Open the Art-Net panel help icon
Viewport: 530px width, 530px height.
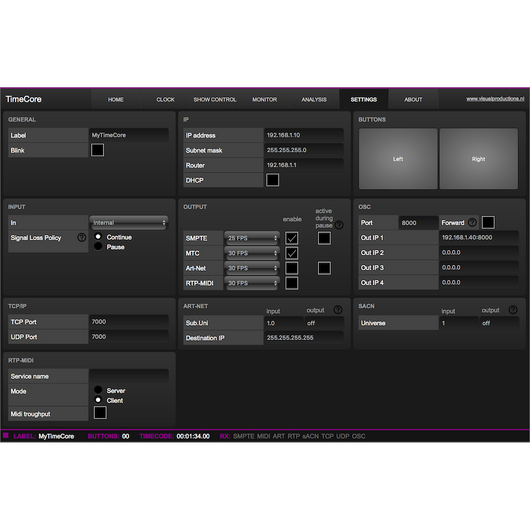[x=338, y=310]
